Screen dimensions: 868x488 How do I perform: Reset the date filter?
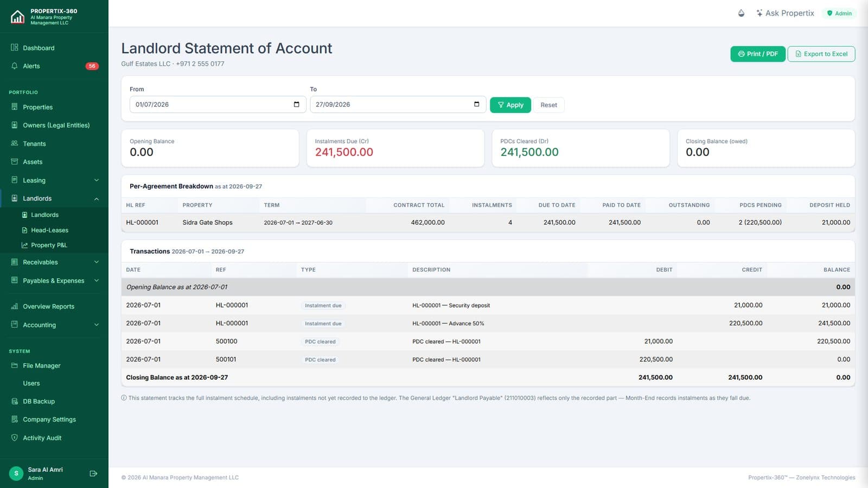coord(548,105)
